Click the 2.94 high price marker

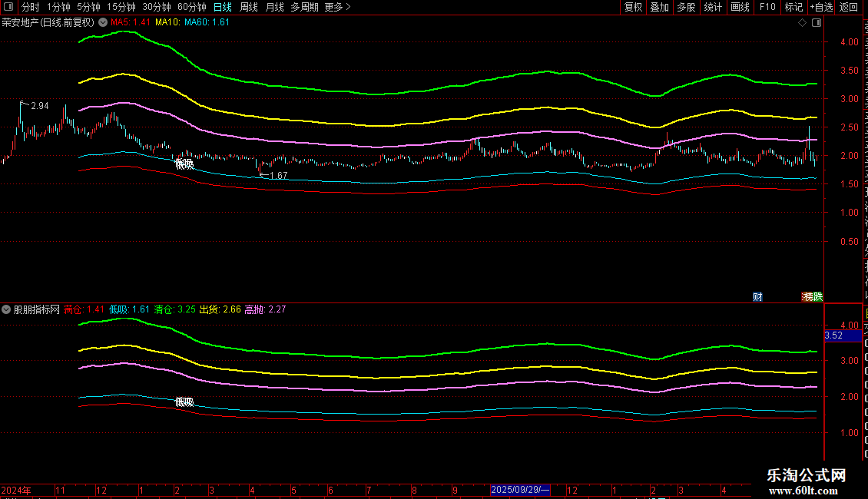40,106
